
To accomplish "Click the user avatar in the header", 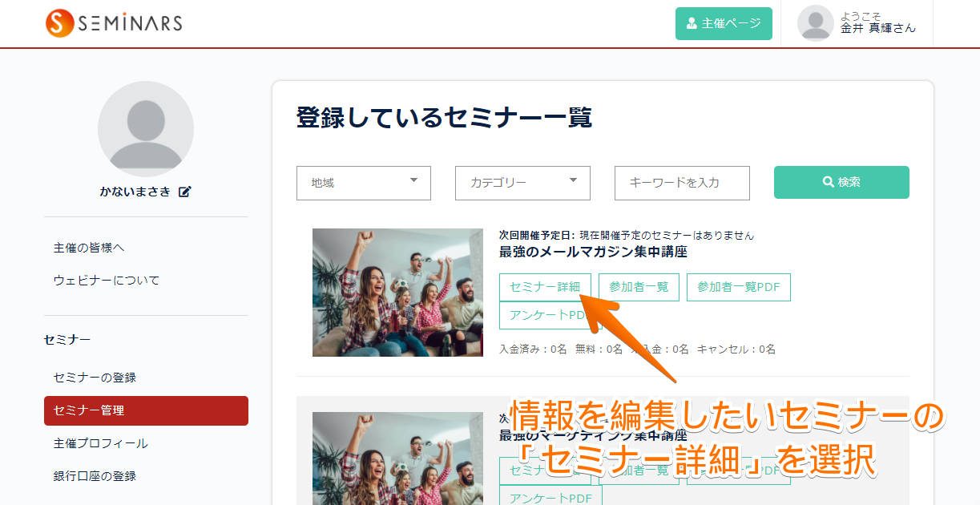I will 815,23.
